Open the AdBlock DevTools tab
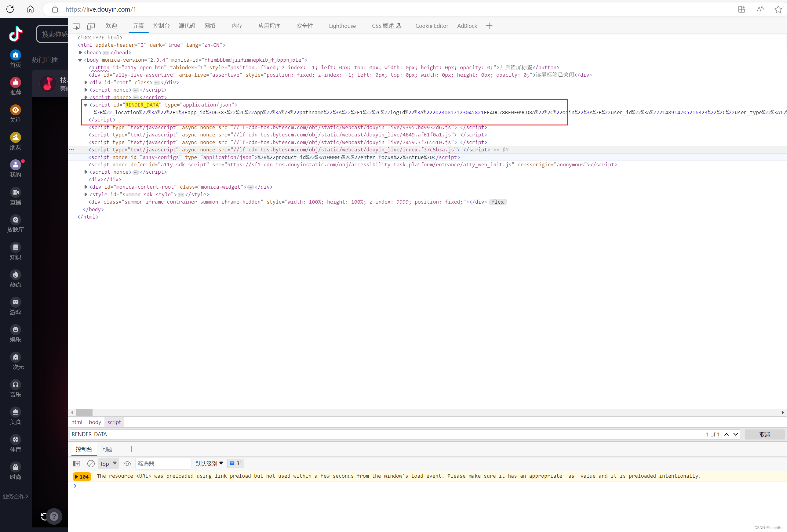The height and width of the screenshot is (532, 787). [x=467, y=26]
